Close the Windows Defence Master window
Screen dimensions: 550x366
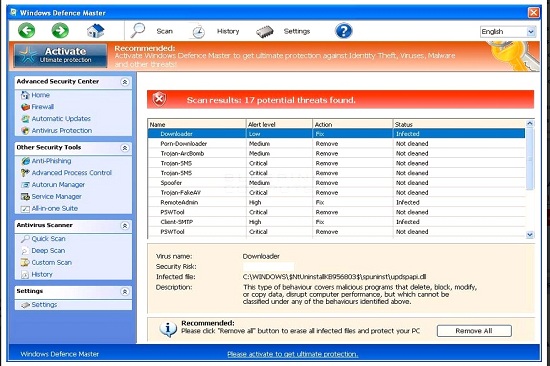coord(534,13)
